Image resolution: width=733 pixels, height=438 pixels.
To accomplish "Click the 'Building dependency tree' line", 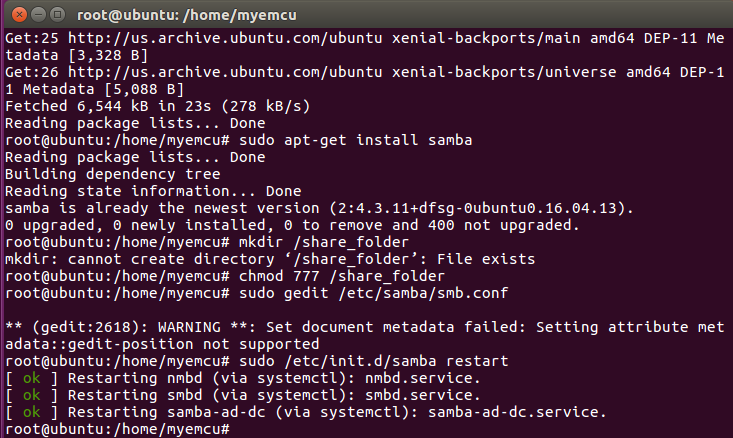I will coord(113,174).
